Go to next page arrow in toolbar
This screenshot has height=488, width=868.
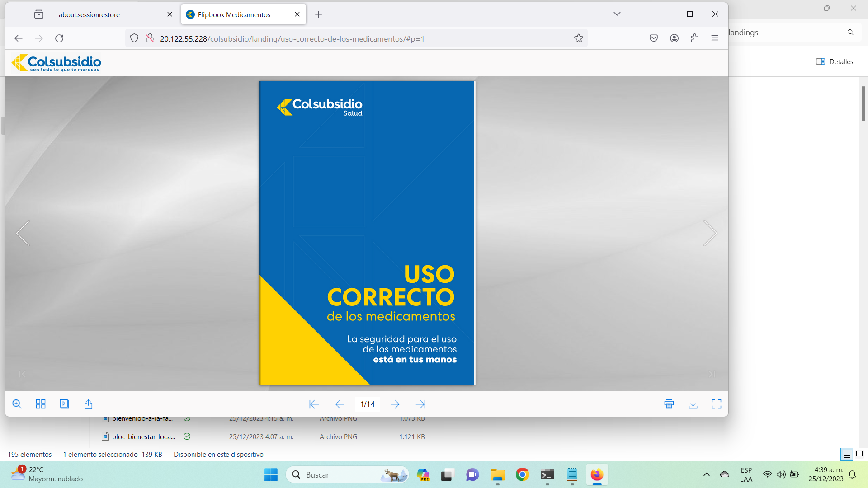tap(395, 404)
